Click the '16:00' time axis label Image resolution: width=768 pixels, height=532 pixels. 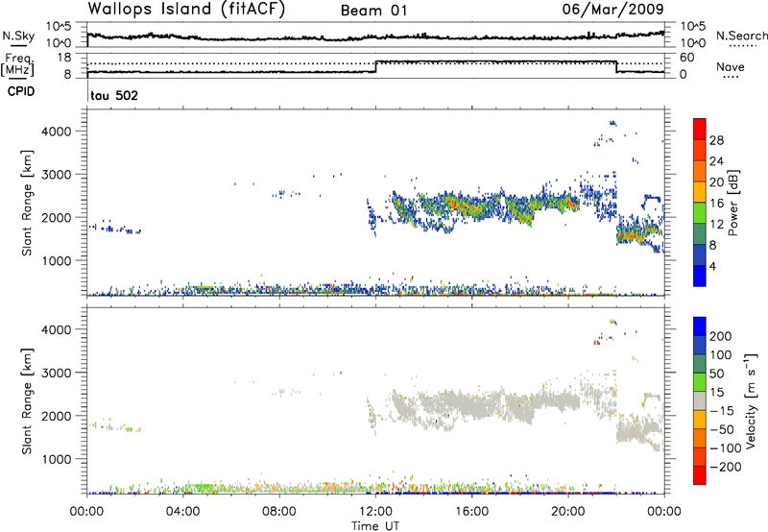click(471, 512)
